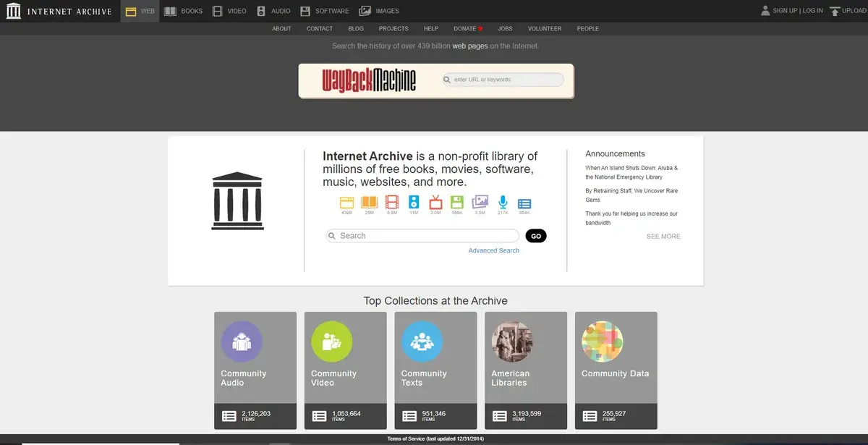This screenshot has height=445, width=868.
Task: Read the Aruba National Emergency Library announcement
Action: coord(631,172)
